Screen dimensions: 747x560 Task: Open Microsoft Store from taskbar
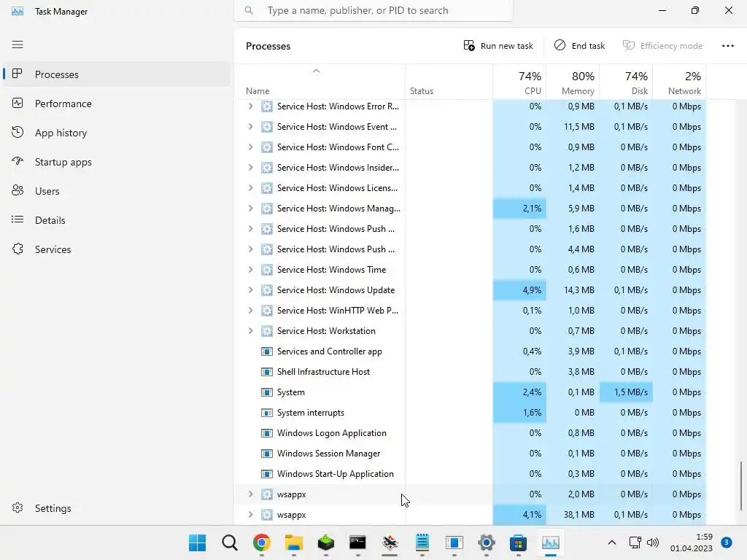click(x=519, y=542)
